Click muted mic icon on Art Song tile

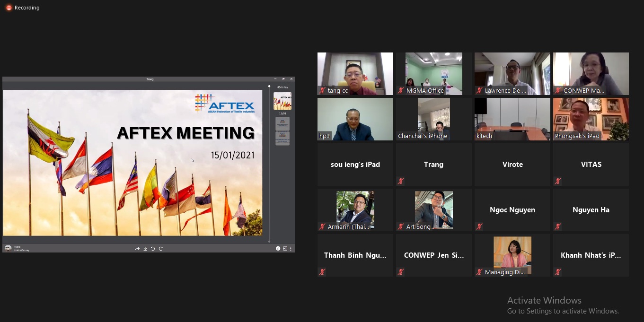pyautogui.click(x=401, y=226)
